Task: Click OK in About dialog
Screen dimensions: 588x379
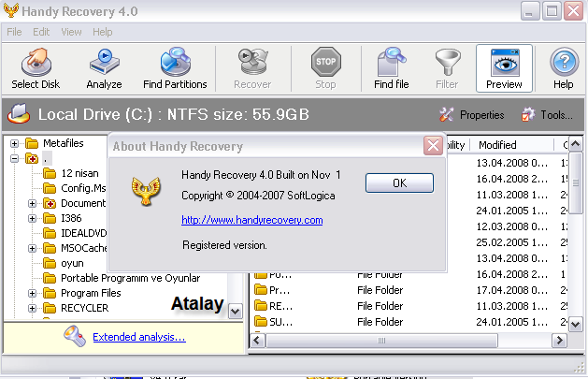Action: (x=399, y=183)
